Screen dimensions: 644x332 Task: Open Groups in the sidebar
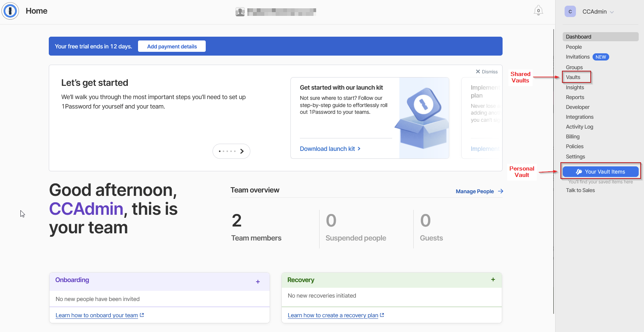[x=574, y=67]
